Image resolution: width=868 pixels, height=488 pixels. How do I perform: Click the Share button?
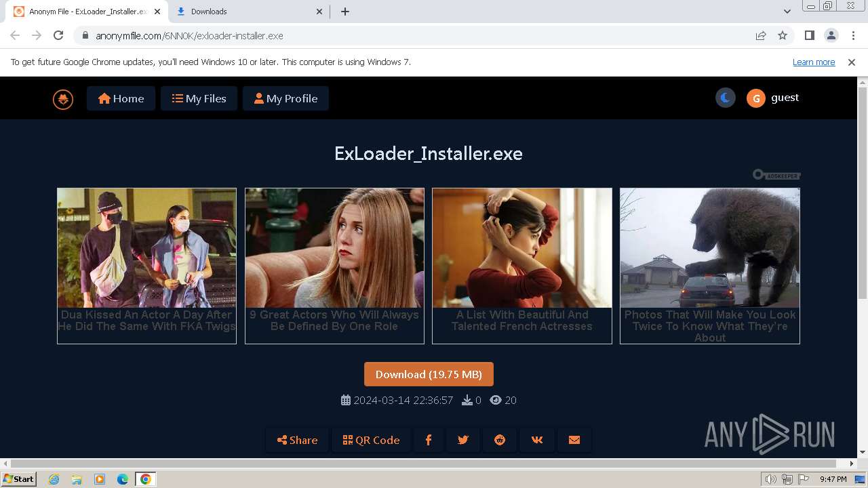(x=297, y=440)
